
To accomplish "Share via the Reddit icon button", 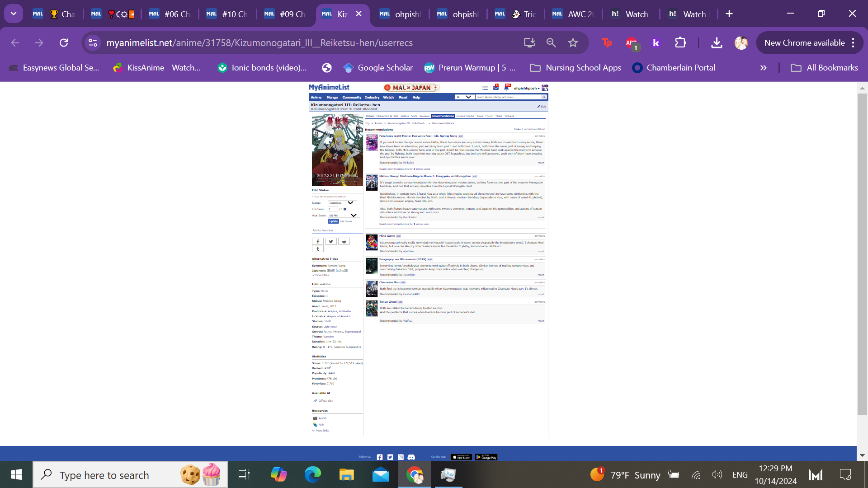I will click(344, 242).
